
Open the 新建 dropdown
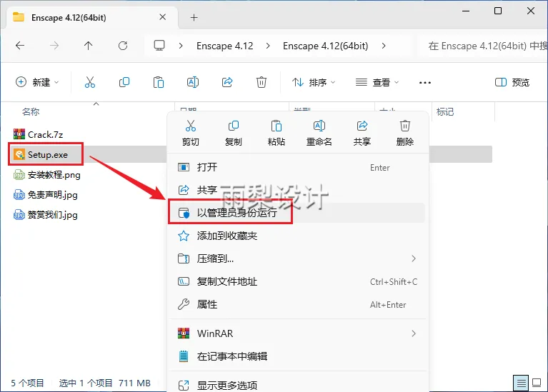click(x=37, y=82)
